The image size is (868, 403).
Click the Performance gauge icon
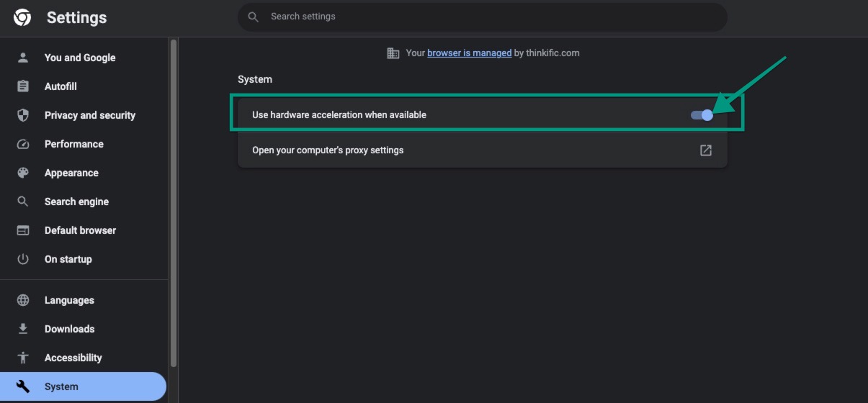click(23, 144)
